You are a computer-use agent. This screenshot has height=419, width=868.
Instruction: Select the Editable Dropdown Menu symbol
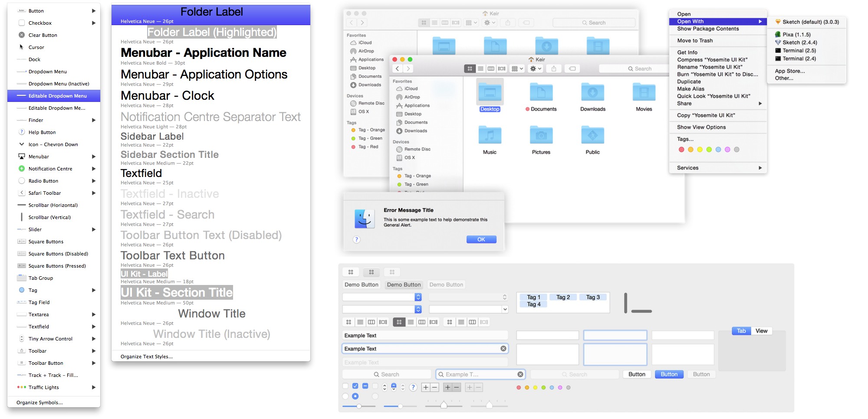[x=54, y=96]
